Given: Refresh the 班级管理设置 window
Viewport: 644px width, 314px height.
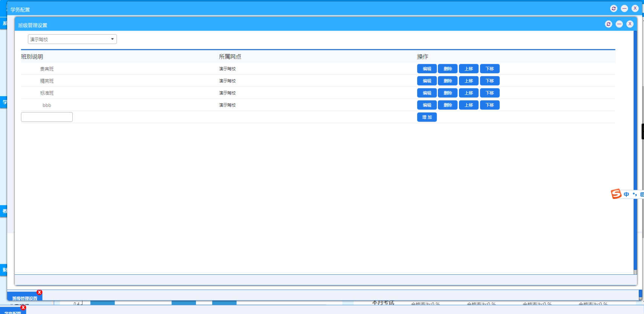Looking at the screenshot, I should [x=608, y=24].
